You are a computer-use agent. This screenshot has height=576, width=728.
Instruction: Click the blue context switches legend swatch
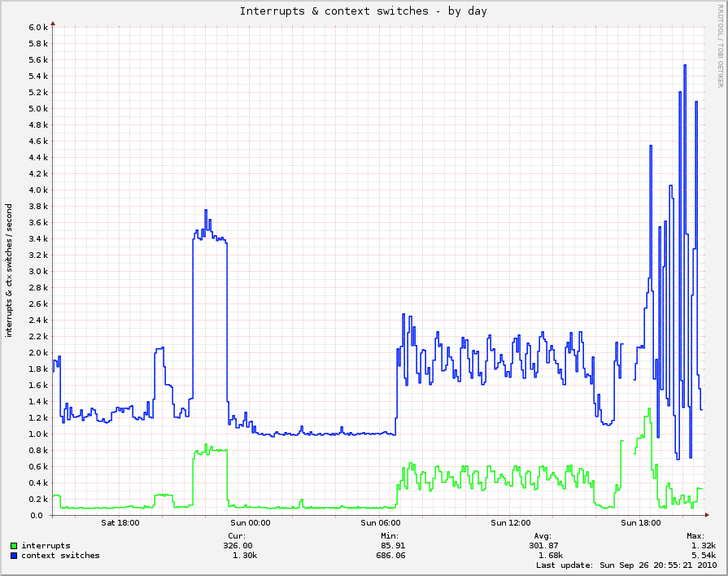coord(14,556)
